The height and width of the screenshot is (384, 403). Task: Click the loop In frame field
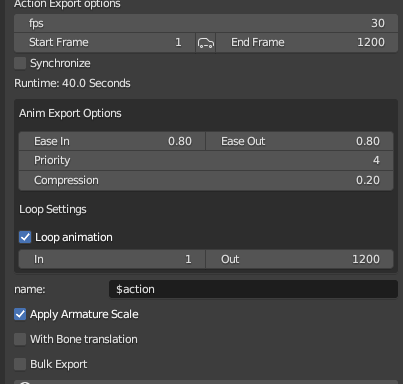[112, 259]
